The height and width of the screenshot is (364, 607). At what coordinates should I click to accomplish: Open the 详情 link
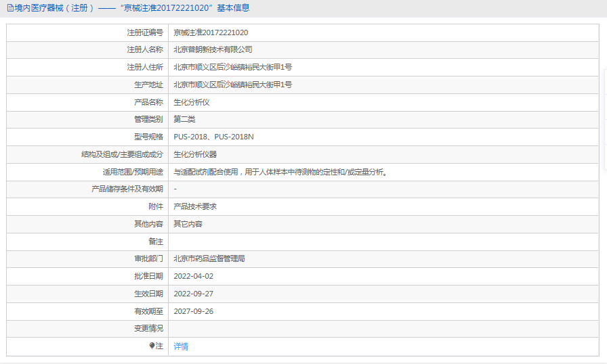pyautogui.click(x=181, y=346)
